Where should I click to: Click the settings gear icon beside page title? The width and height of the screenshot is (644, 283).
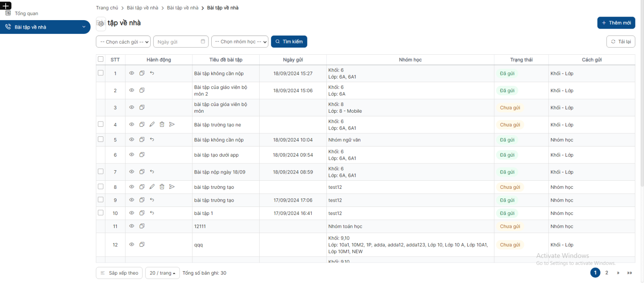(x=101, y=23)
